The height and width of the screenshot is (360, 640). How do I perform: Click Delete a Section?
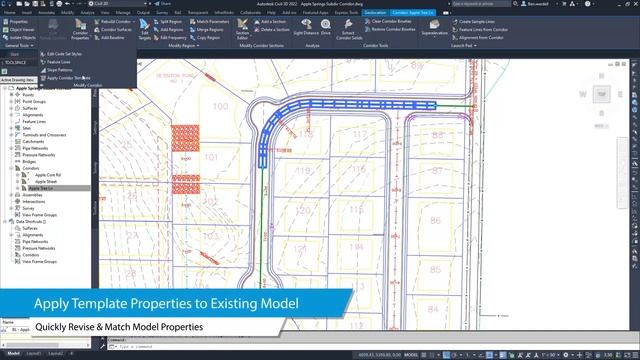click(x=272, y=30)
